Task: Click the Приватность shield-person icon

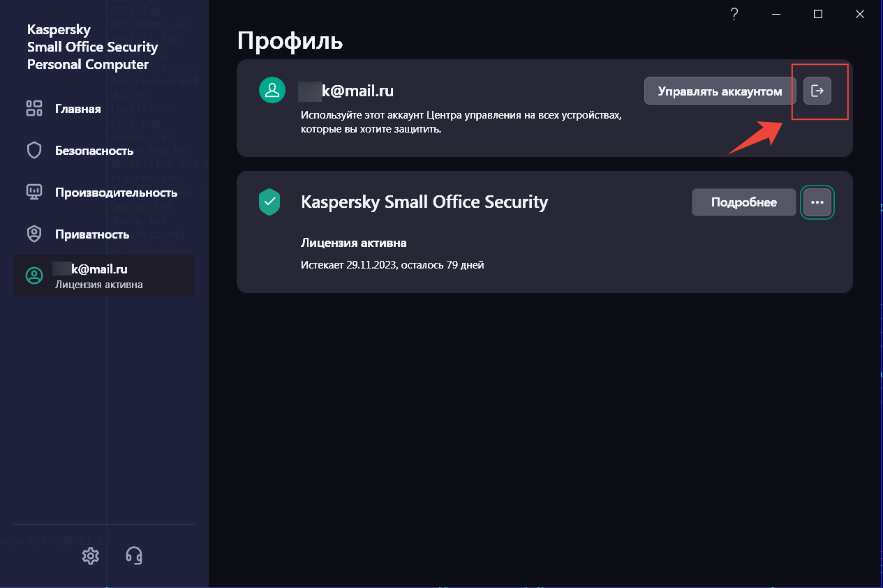Action: click(x=34, y=234)
